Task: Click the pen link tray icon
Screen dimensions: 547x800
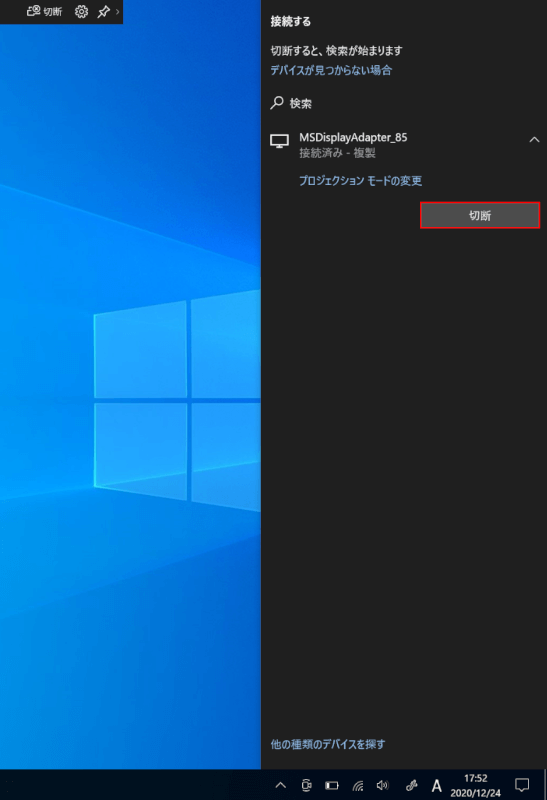Action: [x=411, y=785]
